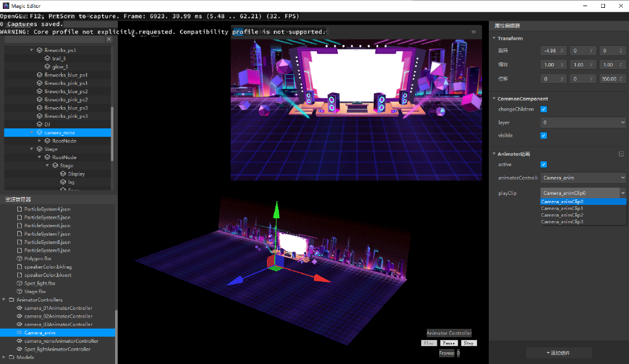
Task: Uncheck the visible checkbox
Action: click(x=544, y=136)
